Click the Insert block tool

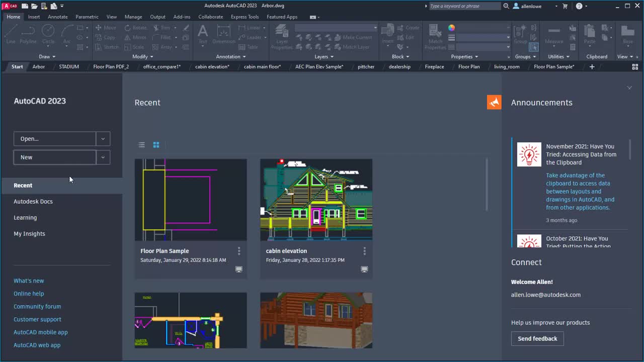point(387,35)
